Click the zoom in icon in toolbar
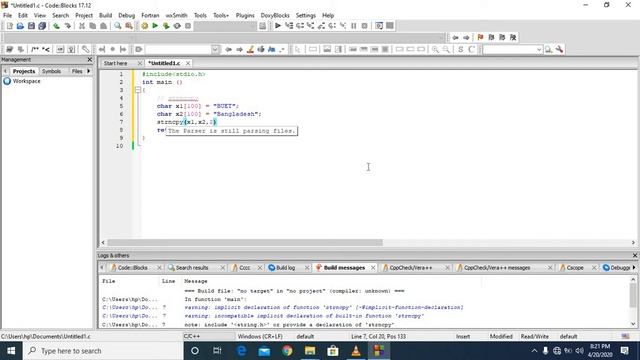Screen dimensions: 640x360 [435, 49]
